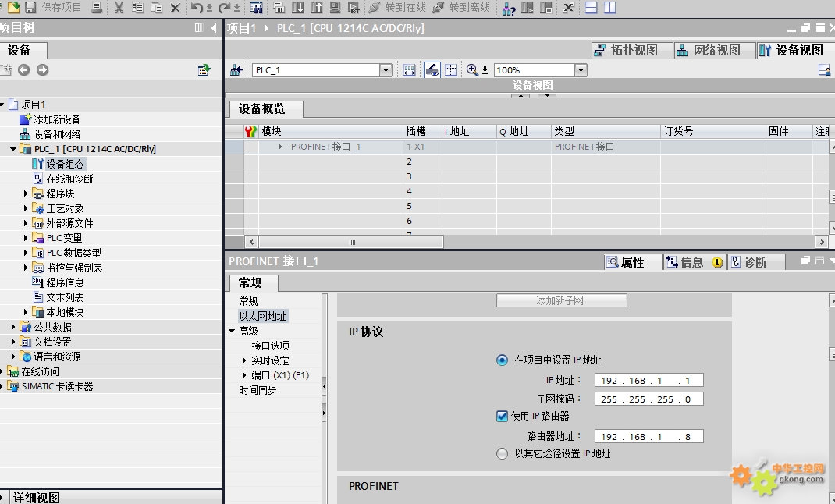Open the 100% zoom level dropdown

(x=581, y=69)
